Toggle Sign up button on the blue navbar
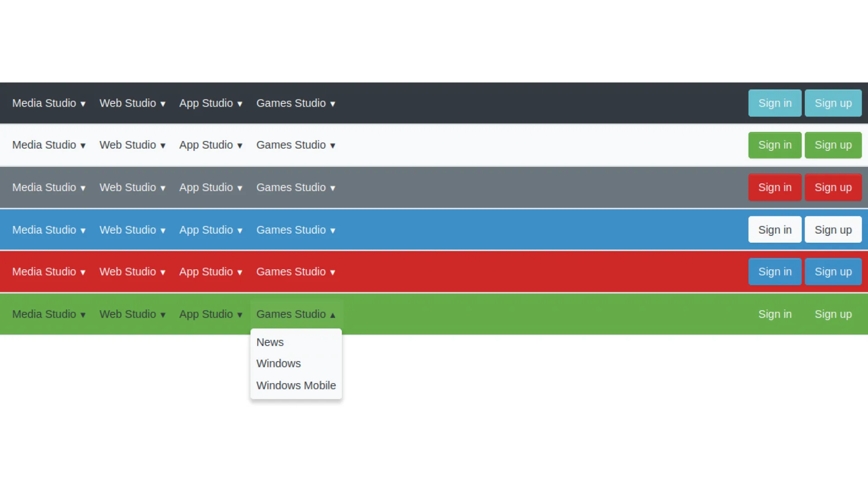Screen dimensions: 868x488 point(832,230)
